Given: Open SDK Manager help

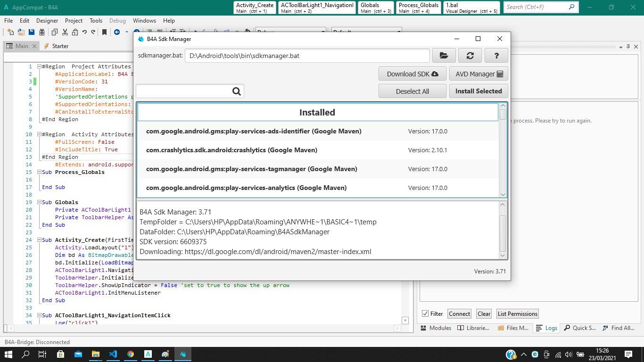Looking at the screenshot, I should tap(496, 55).
